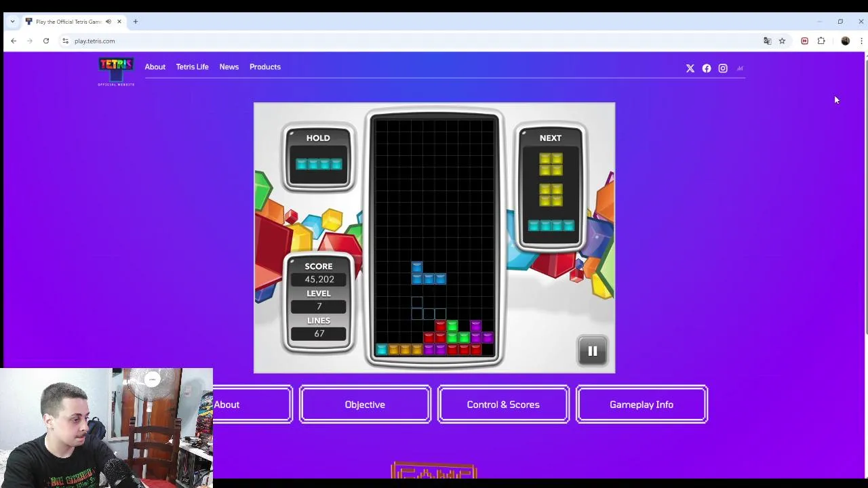Open the translate page icon
The height and width of the screenshot is (488, 868).
767,41
